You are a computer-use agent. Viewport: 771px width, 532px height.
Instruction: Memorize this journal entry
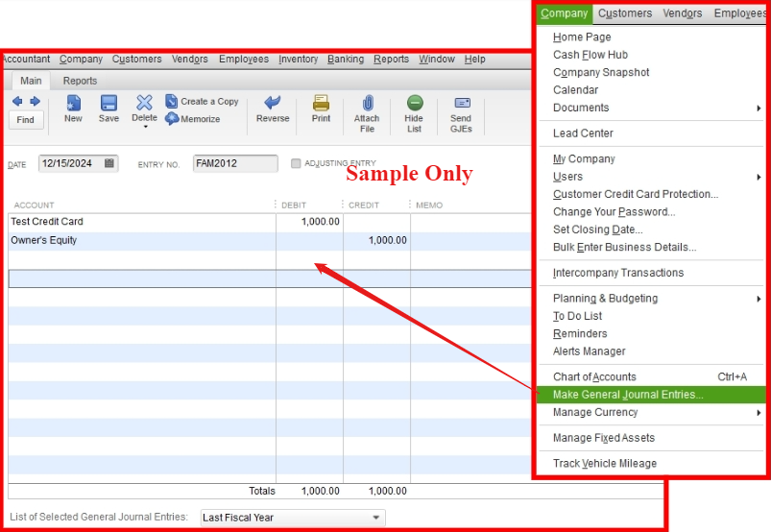pos(193,118)
